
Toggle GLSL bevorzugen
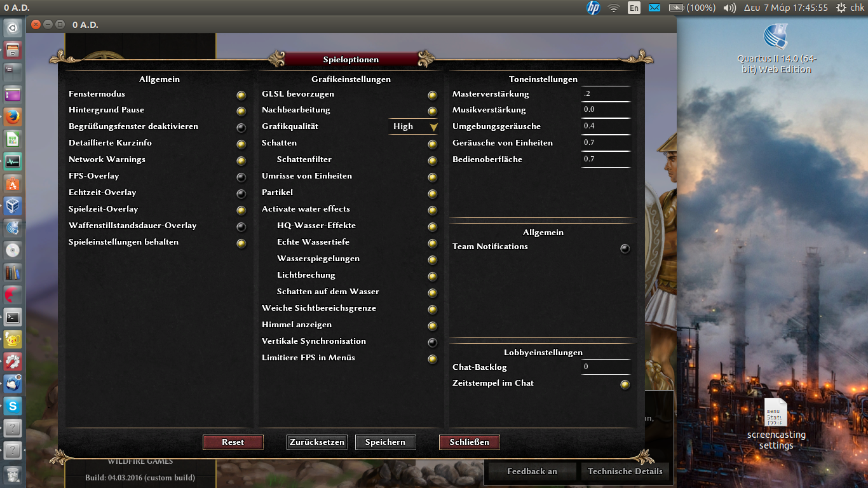433,95
